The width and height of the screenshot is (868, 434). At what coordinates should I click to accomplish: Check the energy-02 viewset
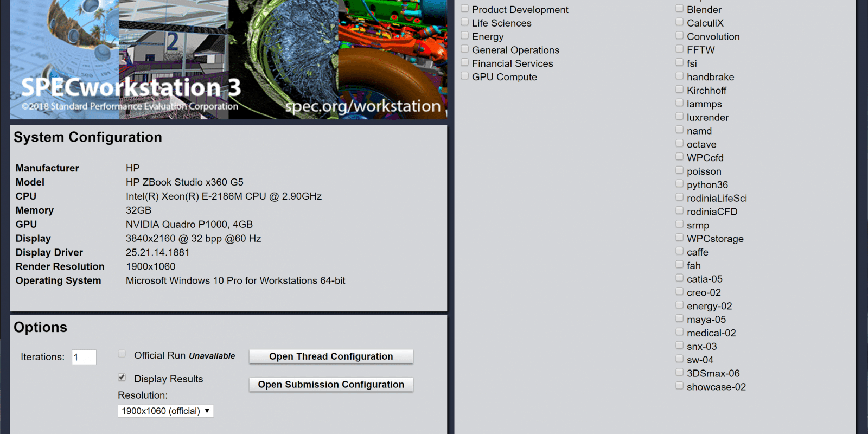[680, 305]
